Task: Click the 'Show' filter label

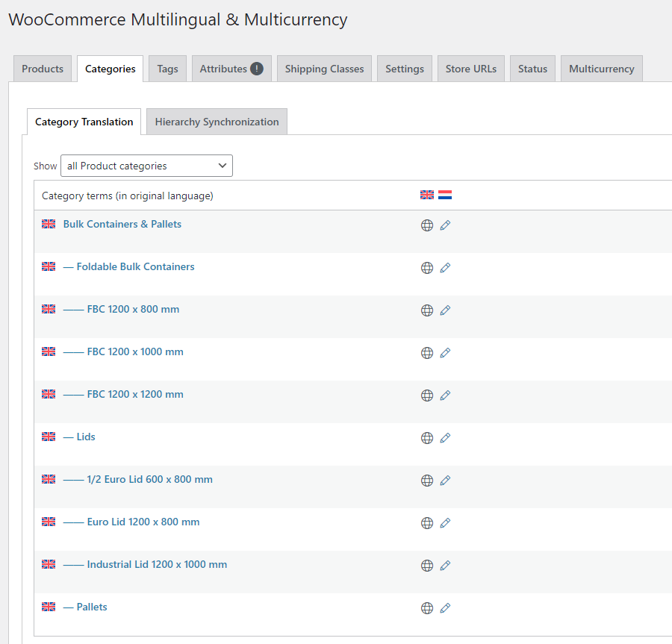Action: [x=45, y=166]
